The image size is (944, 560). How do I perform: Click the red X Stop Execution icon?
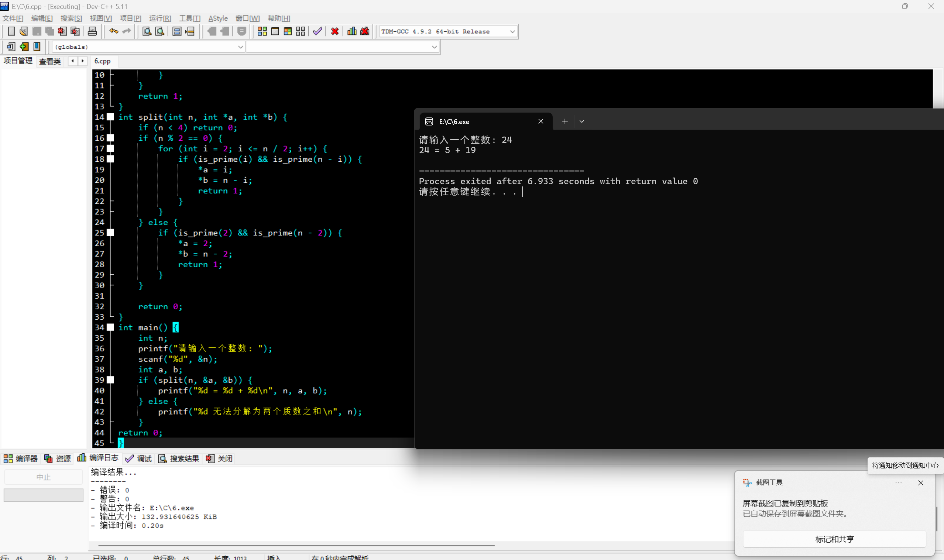(x=334, y=31)
